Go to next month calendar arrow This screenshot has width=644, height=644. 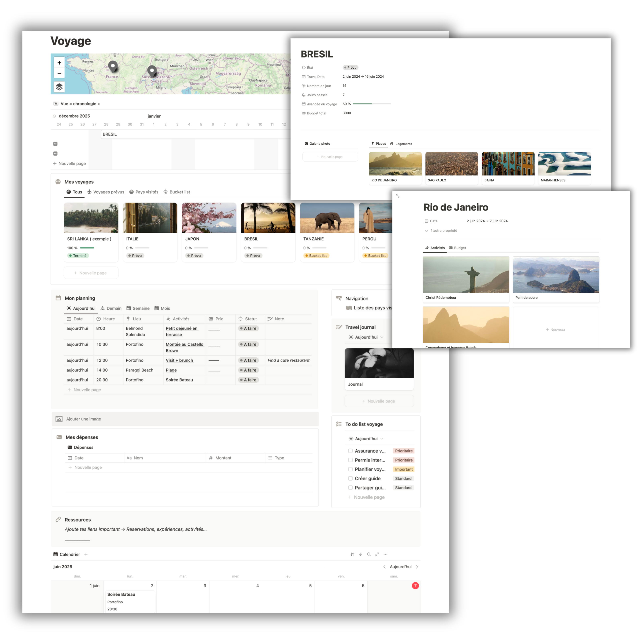pos(417,567)
